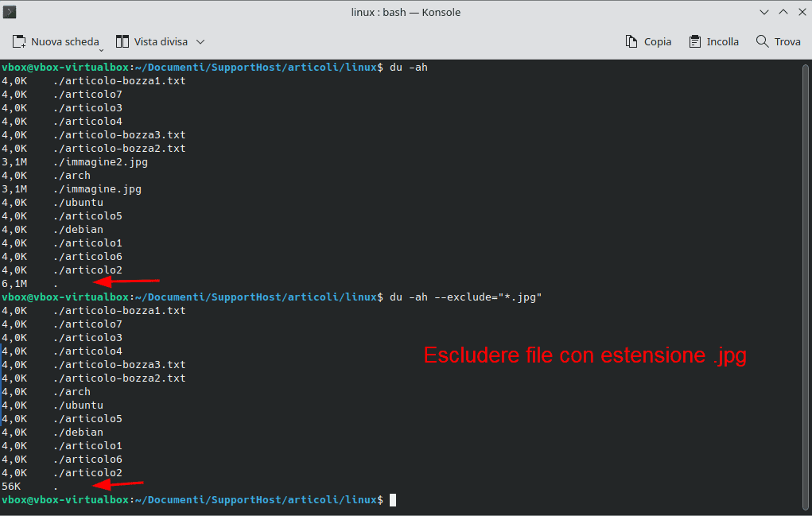The width and height of the screenshot is (812, 516).
Task: Click the Incolla paste button
Action: [713, 41]
